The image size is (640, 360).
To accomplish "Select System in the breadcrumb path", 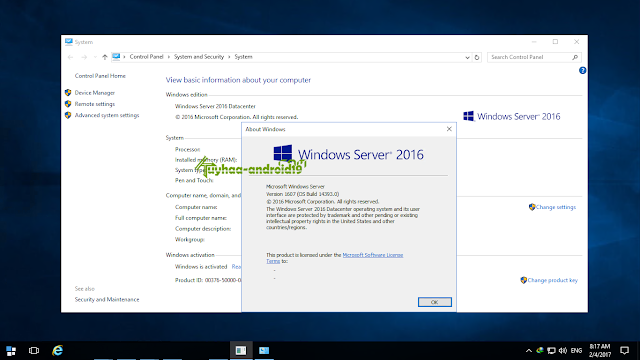I will (243, 57).
